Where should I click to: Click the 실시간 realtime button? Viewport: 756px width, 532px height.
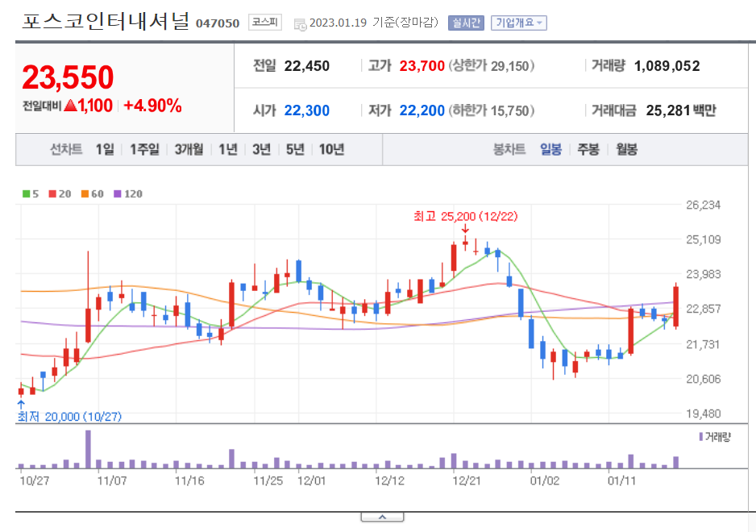[x=466, y=23]
